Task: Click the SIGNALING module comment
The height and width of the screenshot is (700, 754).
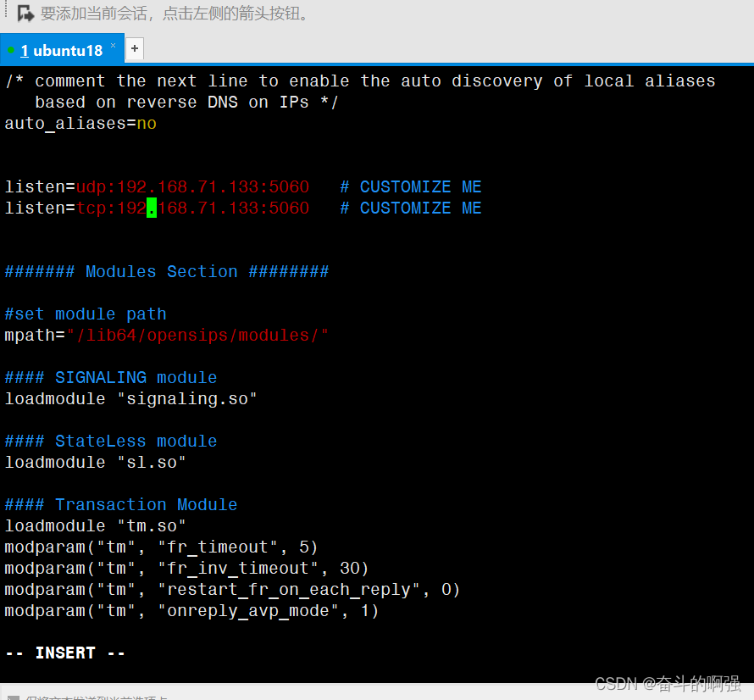Action: (110, 377)
